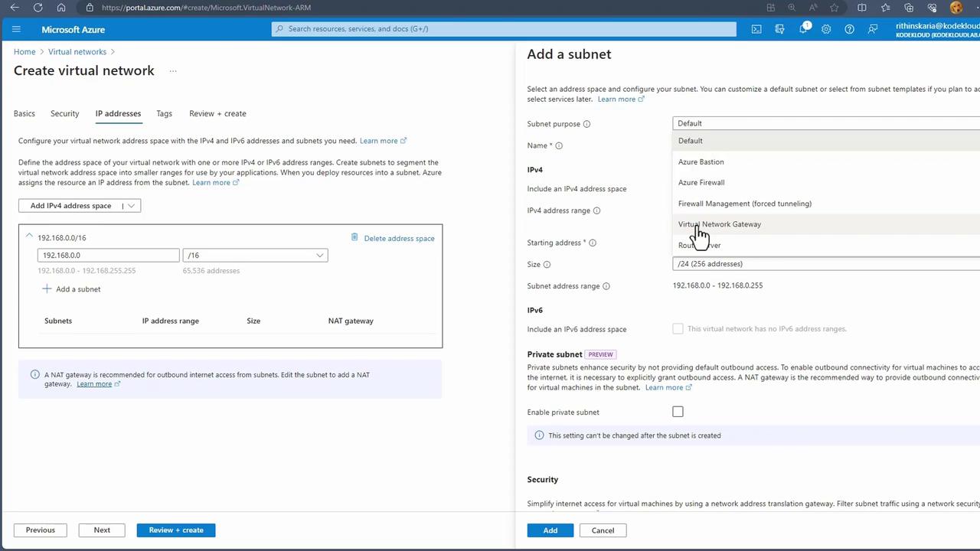The height and width of the screenshot is (551, 980).
Task: Open the browser Collections icon
Action: (910, 8)
